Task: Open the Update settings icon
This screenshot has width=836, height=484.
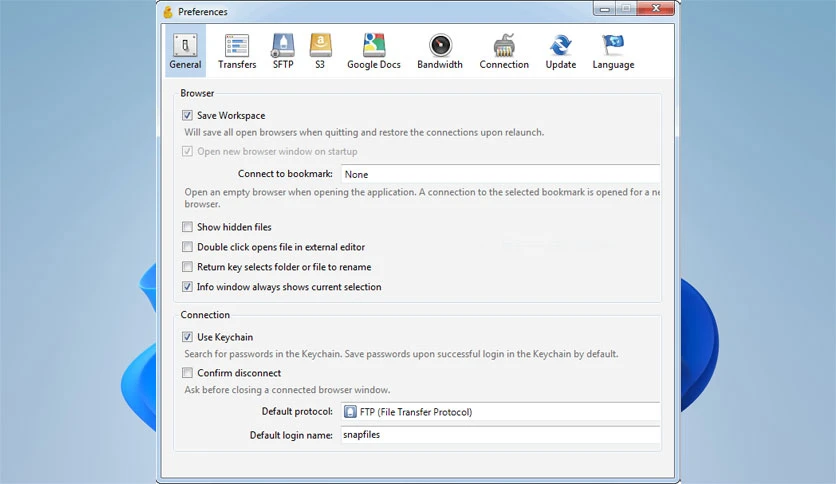Action: (x=560, y=51)
